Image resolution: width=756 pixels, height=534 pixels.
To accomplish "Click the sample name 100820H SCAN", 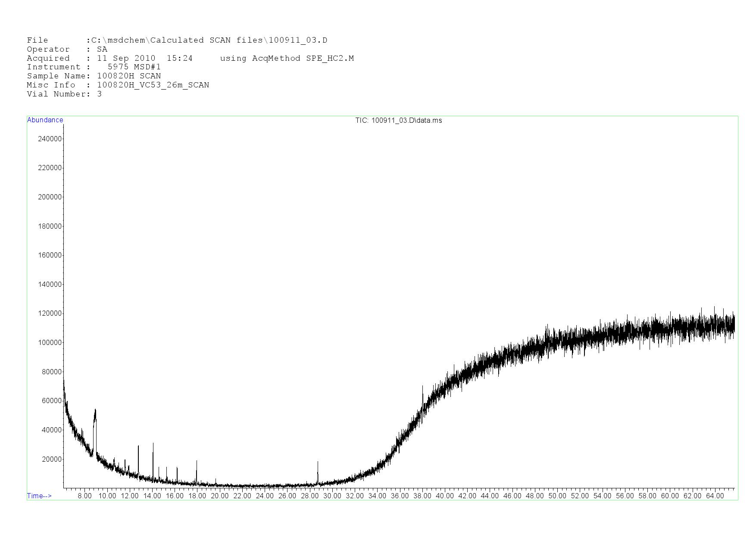I will tap(129, 76).
